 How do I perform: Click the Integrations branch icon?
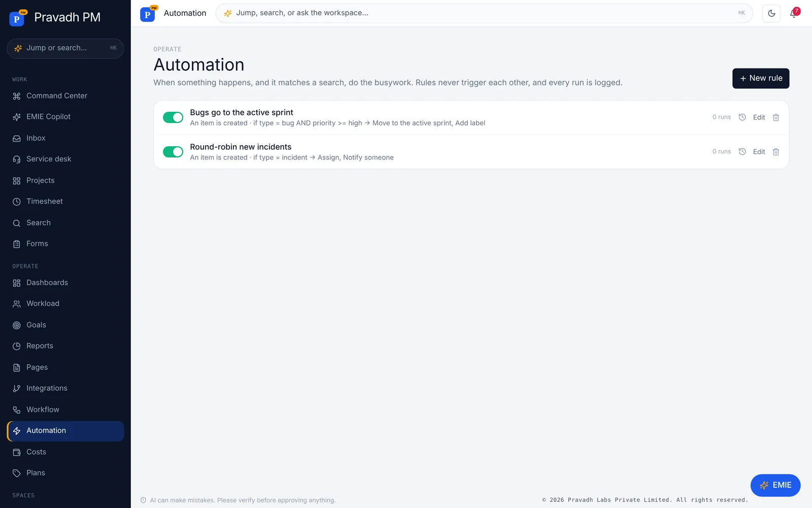coord(17,389)
